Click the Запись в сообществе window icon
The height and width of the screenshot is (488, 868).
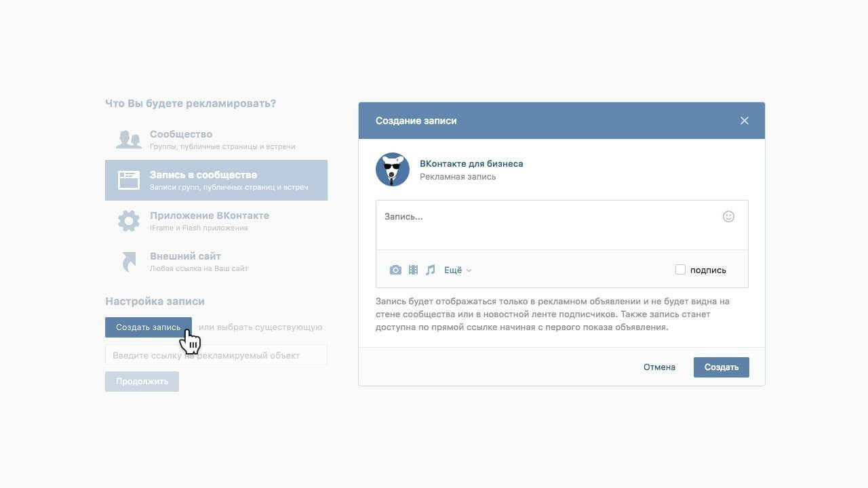coord(128,180)
